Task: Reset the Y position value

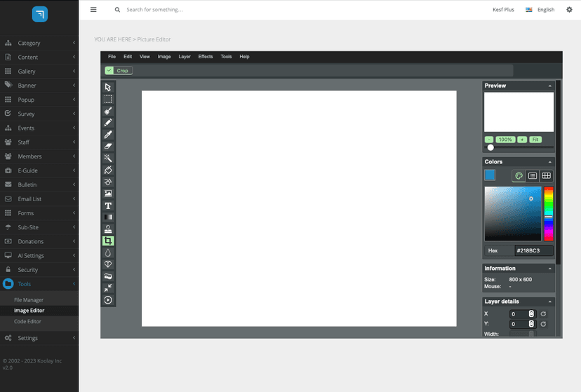Action: (x=543, y=324)
